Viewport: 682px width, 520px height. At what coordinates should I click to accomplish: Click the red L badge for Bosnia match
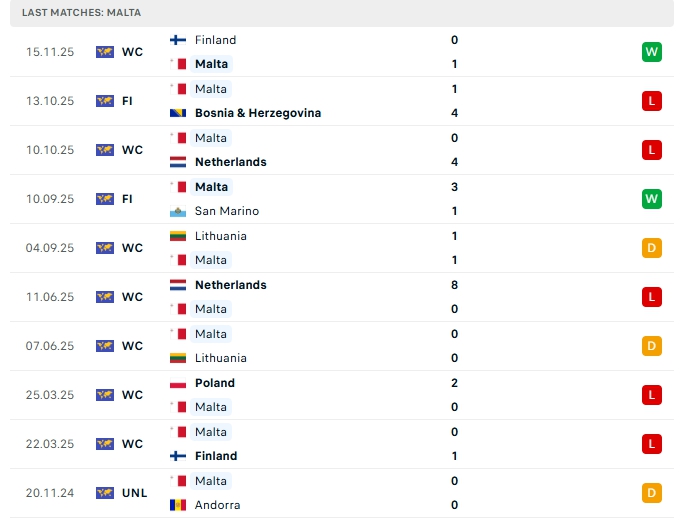coord(652,101)
